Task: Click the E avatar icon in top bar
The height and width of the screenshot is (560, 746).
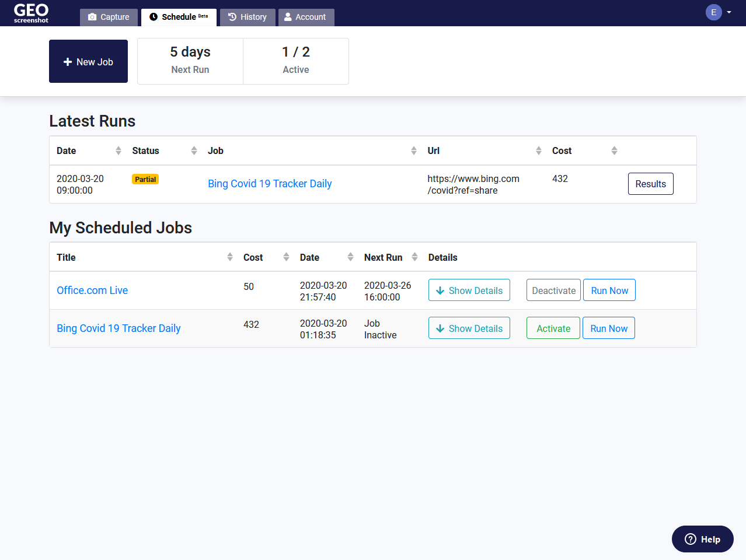Action: 713,12
